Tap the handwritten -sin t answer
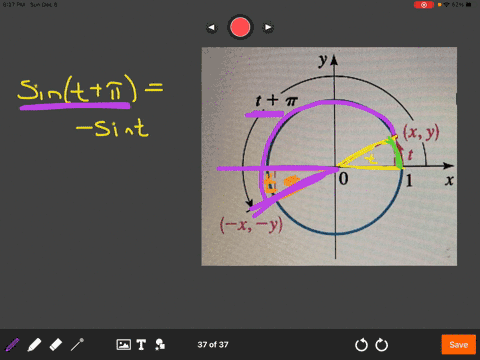 [x=112, y=129]
